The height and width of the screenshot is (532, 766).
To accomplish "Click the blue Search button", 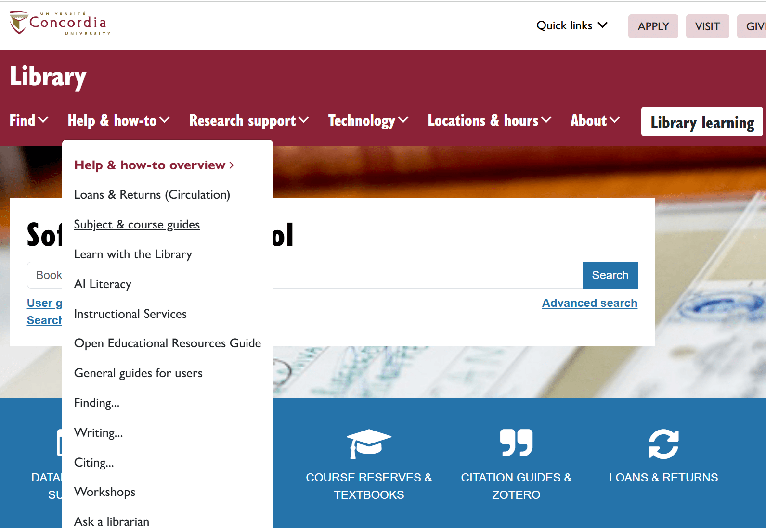I will [x=610, y=275].
